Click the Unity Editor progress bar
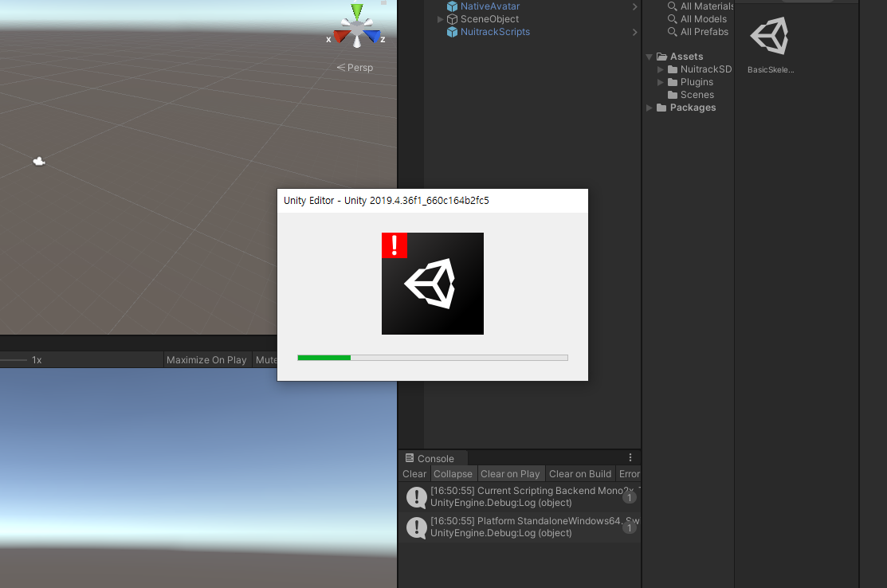The height and width of the screenshot is (588, 887). pyautogui.click(x=433, y=357)
